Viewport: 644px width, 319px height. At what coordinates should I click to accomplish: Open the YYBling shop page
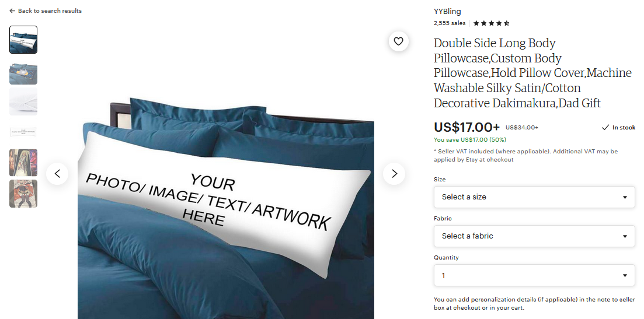(447, 12)
